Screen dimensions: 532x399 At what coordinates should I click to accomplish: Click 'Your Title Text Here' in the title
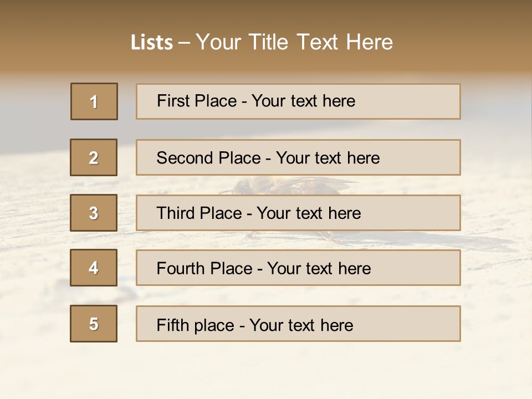point(294,43)
